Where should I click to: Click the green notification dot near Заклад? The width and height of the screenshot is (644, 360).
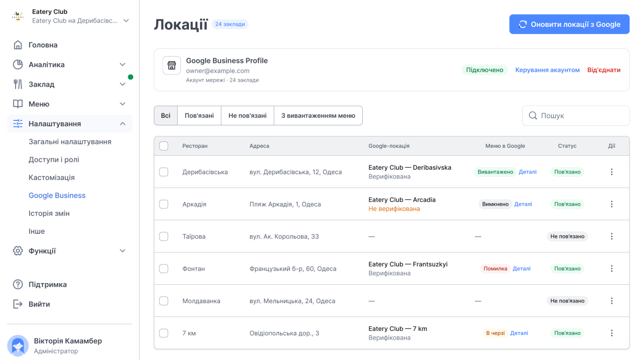pos(130,77)
